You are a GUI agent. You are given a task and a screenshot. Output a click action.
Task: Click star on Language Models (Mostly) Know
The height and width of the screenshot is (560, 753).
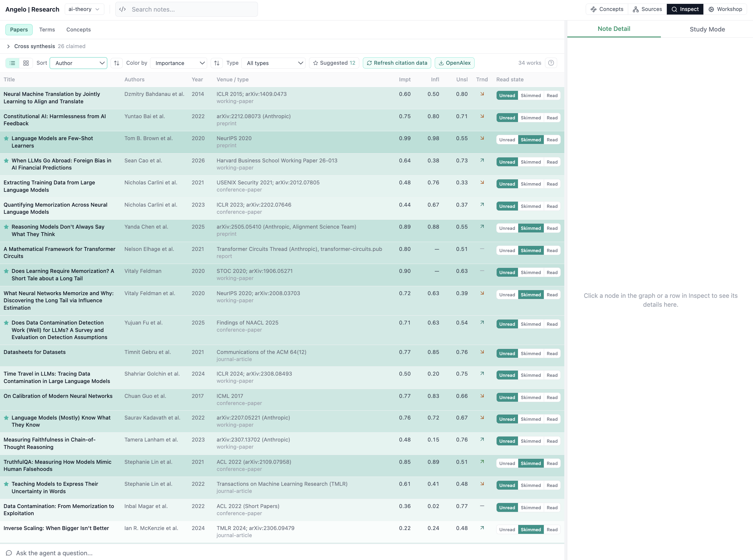coord(6,418)
